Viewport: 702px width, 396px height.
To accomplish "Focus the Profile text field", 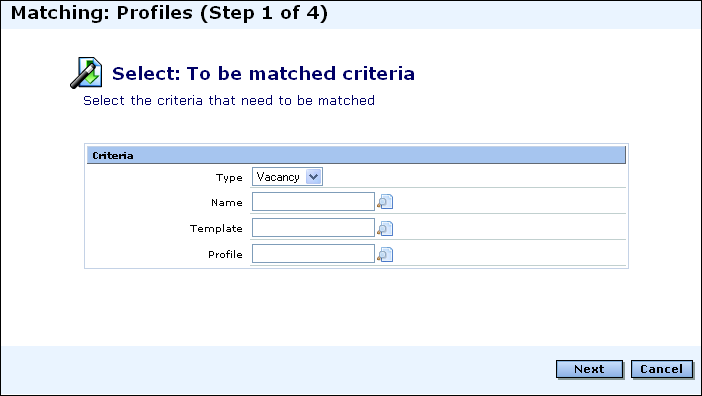I will click(313, 254).
